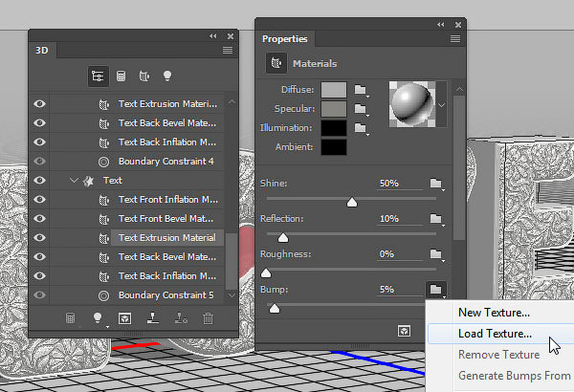The image size is (574, 392).
Task: Click the Shine 50% value field
Action: tap(400, 183)
